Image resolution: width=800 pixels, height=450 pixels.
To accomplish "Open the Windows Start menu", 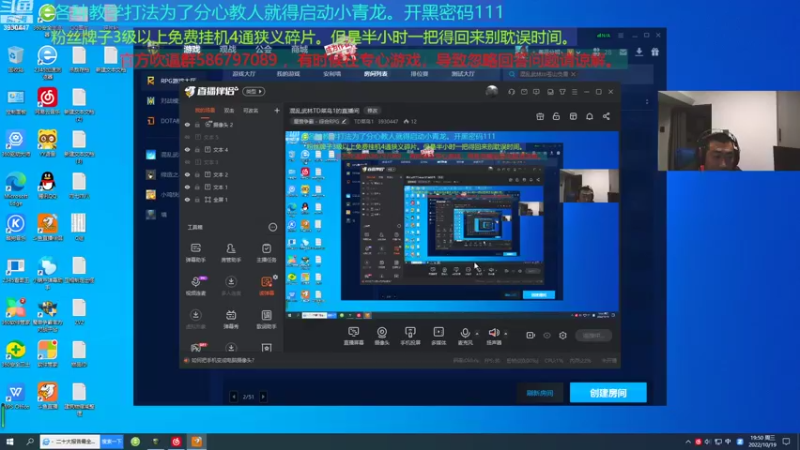I will pos(9,441).
